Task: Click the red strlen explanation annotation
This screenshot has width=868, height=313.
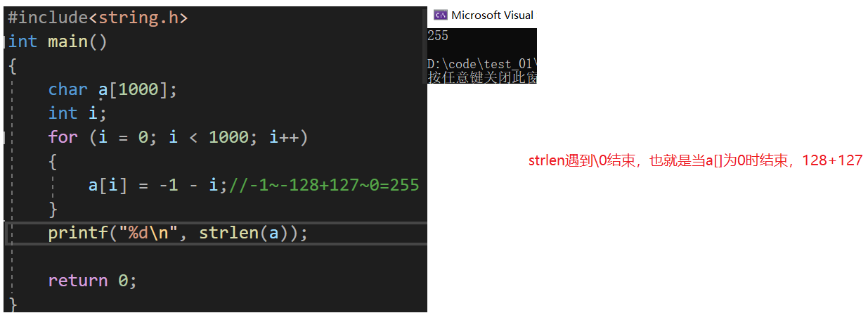Action: click(x=695, y=161)
